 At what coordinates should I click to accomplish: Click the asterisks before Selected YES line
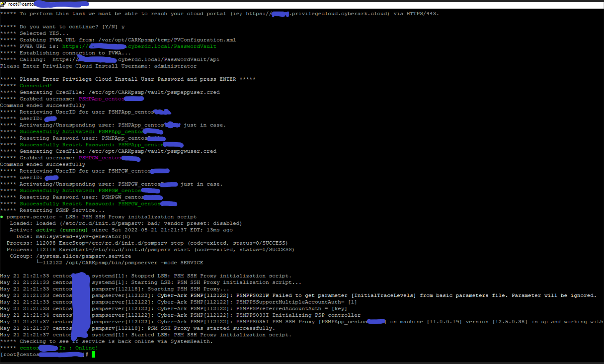click(x=8, y=33)
